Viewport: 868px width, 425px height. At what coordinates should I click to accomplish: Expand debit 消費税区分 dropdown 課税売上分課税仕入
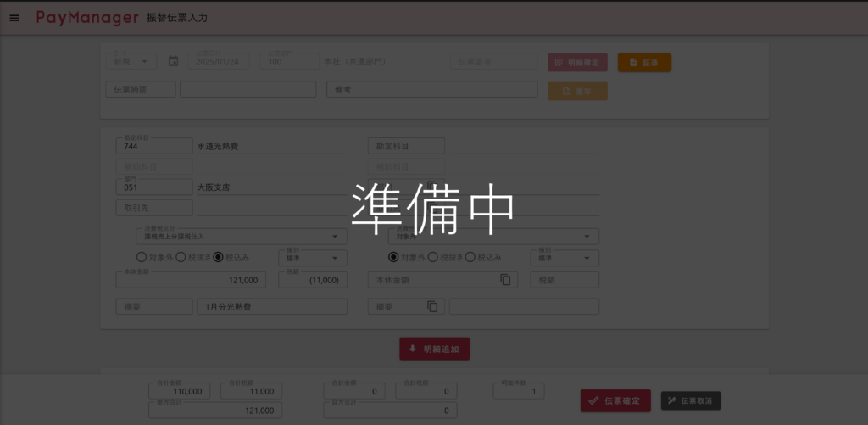[242, 237]
